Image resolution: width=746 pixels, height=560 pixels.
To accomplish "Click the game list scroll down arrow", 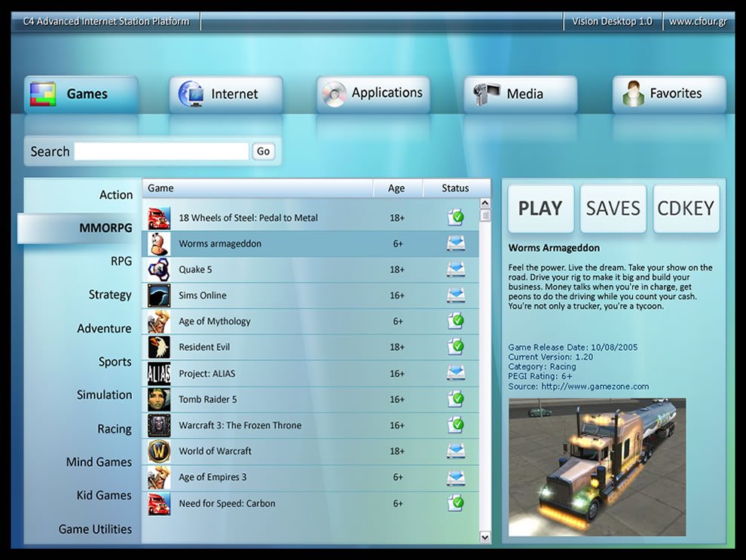I will tap(485, 537).
